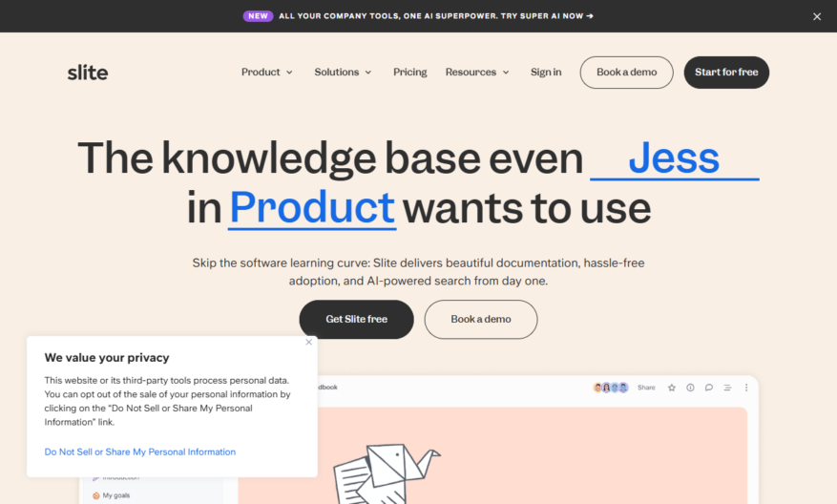Expand the Product dropdown menu
Screen dimensions: 837x504
267,73
